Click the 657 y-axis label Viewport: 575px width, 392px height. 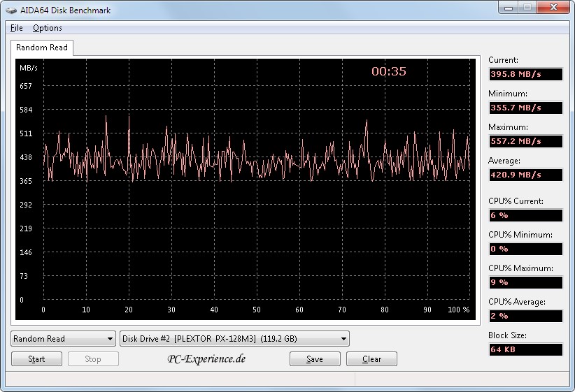[x=26, y=86]
